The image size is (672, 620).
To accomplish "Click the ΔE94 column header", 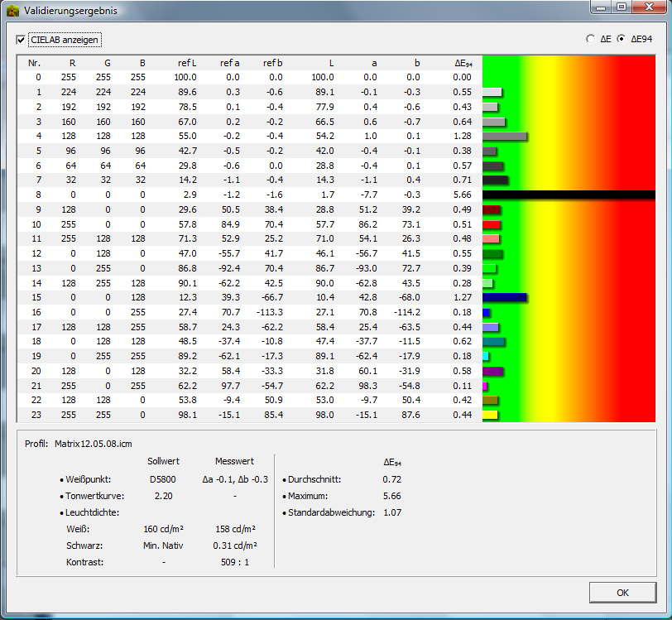I will coord(463,63).
